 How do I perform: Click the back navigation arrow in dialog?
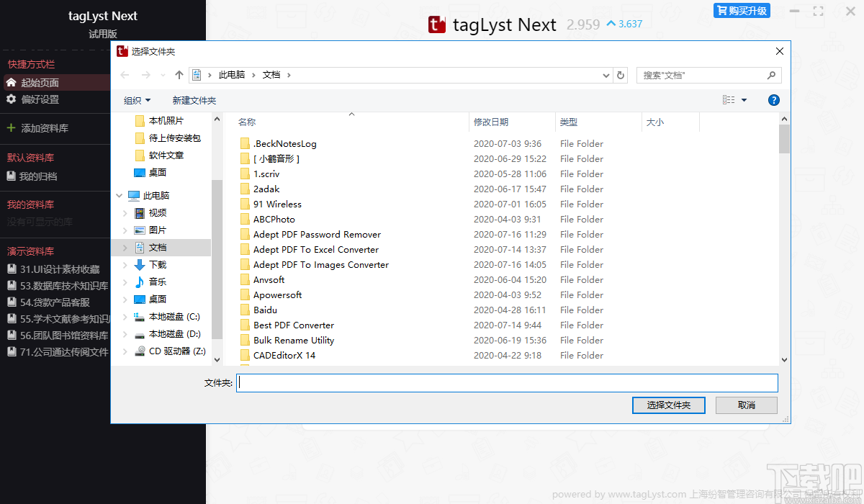(124, 75)
